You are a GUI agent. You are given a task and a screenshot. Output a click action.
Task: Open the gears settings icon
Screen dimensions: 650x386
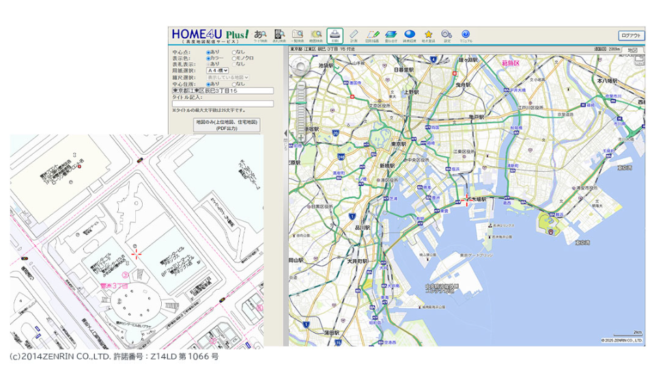point(446,36)
